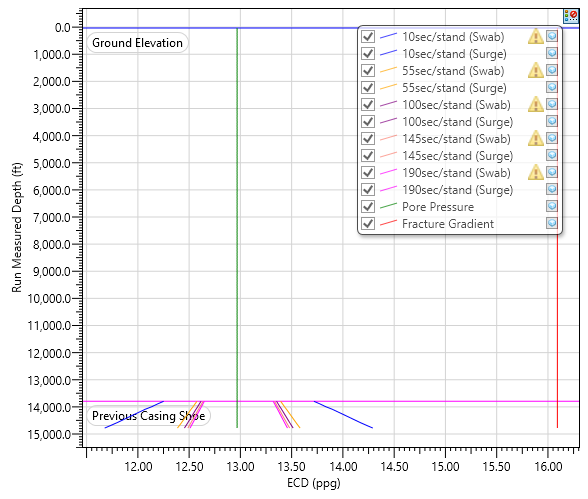The image size is (588, 499).
Task: Click the 190sec/stand (Surge) legend label
Action: 457,190
